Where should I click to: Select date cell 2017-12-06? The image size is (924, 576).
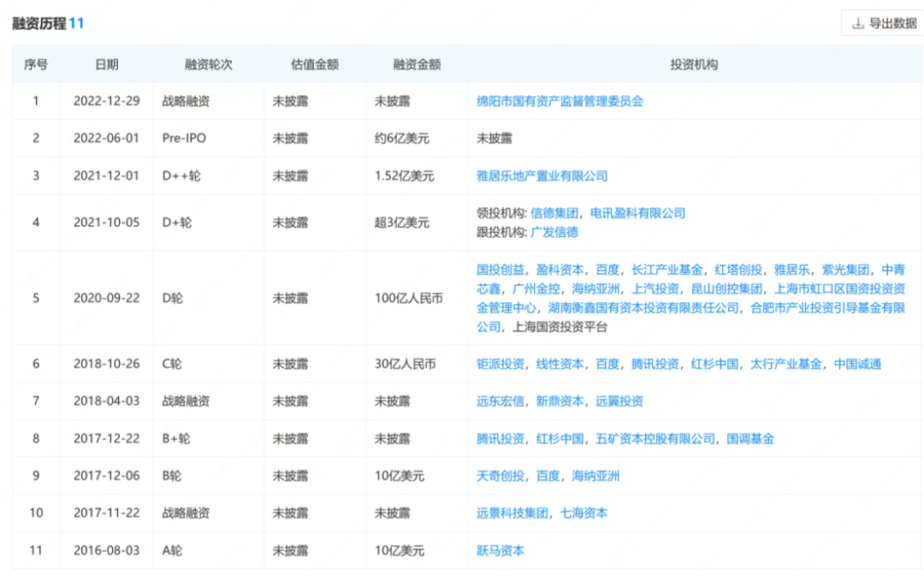coord(107,477)
